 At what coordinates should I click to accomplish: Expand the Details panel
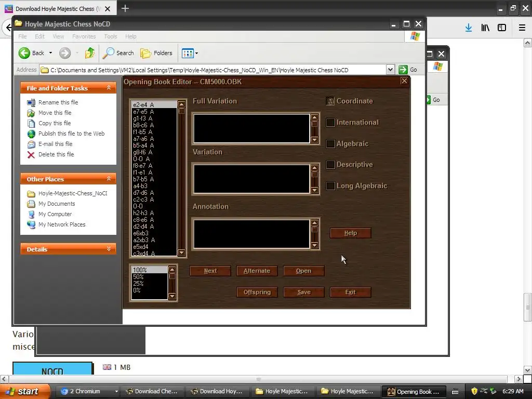[109, 249]
